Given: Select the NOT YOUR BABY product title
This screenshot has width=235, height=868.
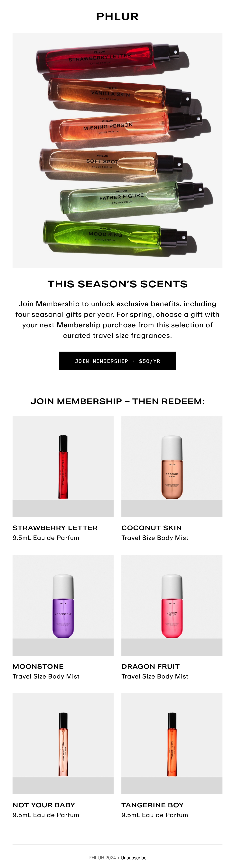Looking at the screenshot, I should 44,805.
